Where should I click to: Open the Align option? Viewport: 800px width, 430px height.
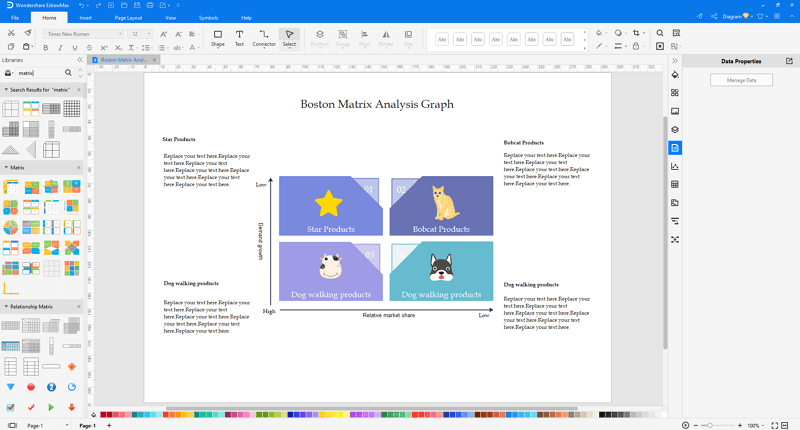point(364,38)
